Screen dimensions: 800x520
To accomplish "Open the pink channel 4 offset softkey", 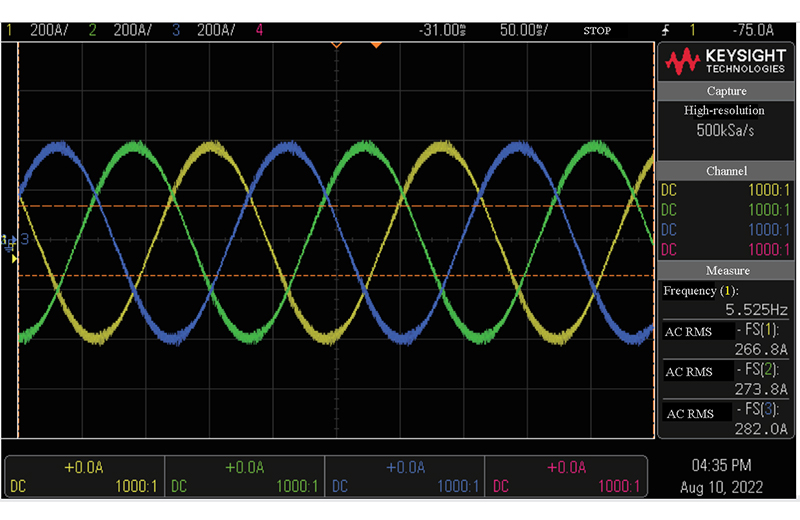I will tap(564, 477).
